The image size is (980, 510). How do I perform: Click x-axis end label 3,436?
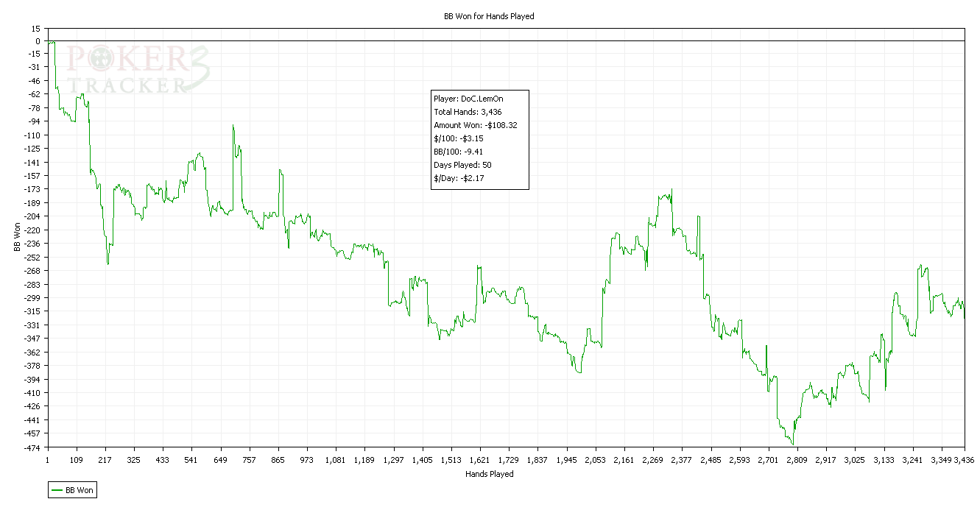[965, 460]
